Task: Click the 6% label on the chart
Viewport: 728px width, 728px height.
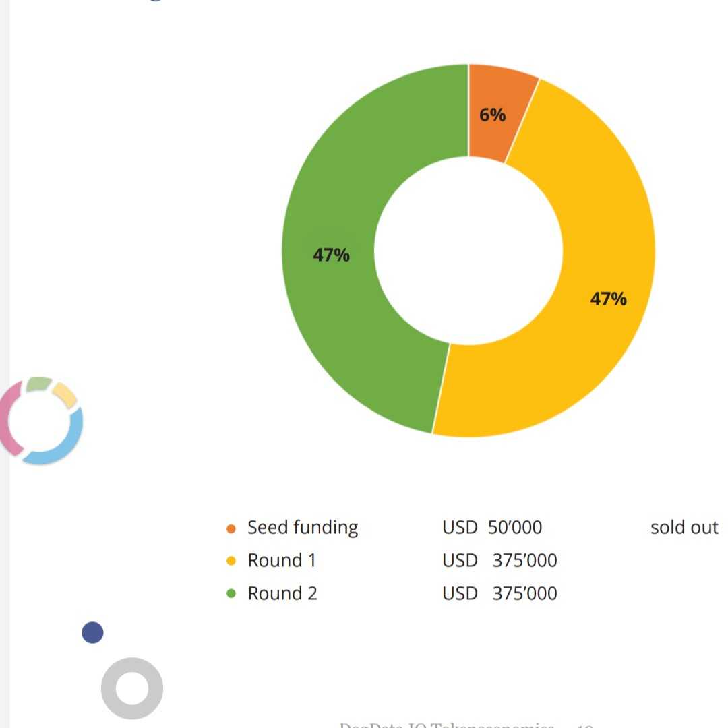Action: [x=493, y=115]
